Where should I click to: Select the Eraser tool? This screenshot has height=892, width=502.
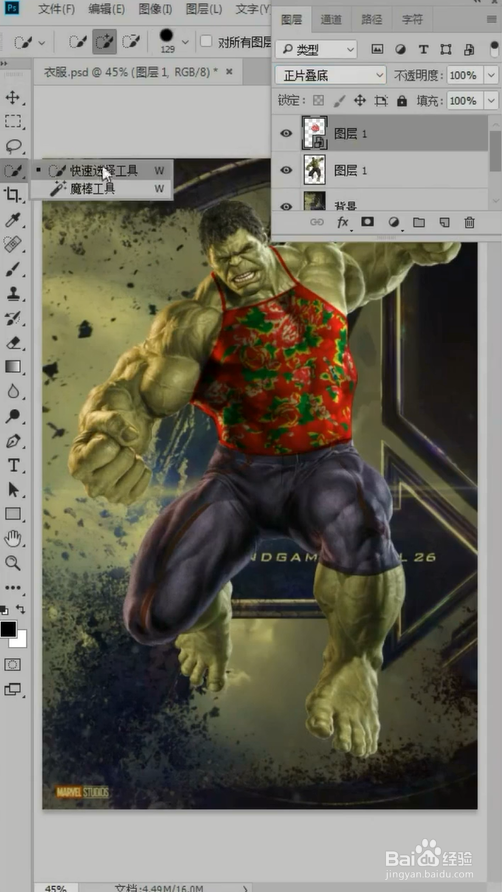13,342
